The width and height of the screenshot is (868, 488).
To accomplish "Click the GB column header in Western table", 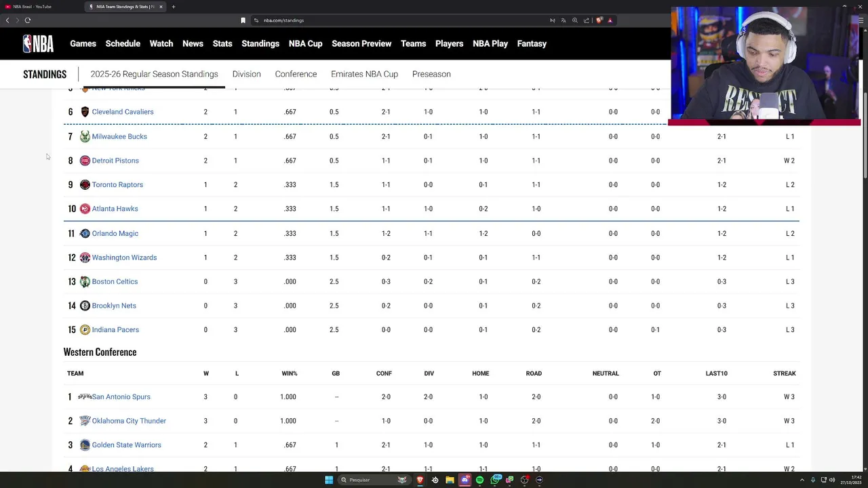I will pyautogui.click(x=336, y=373).
